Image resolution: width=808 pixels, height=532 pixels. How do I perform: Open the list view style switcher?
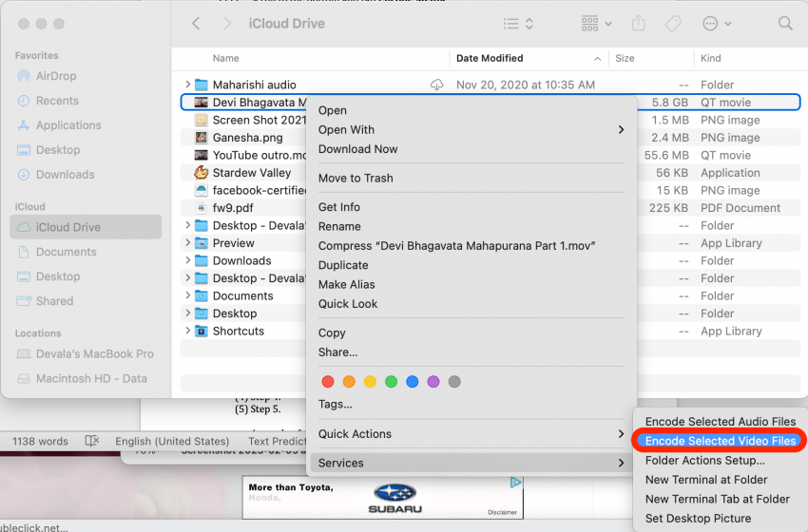pyautogui.click(x=518, y=23)
